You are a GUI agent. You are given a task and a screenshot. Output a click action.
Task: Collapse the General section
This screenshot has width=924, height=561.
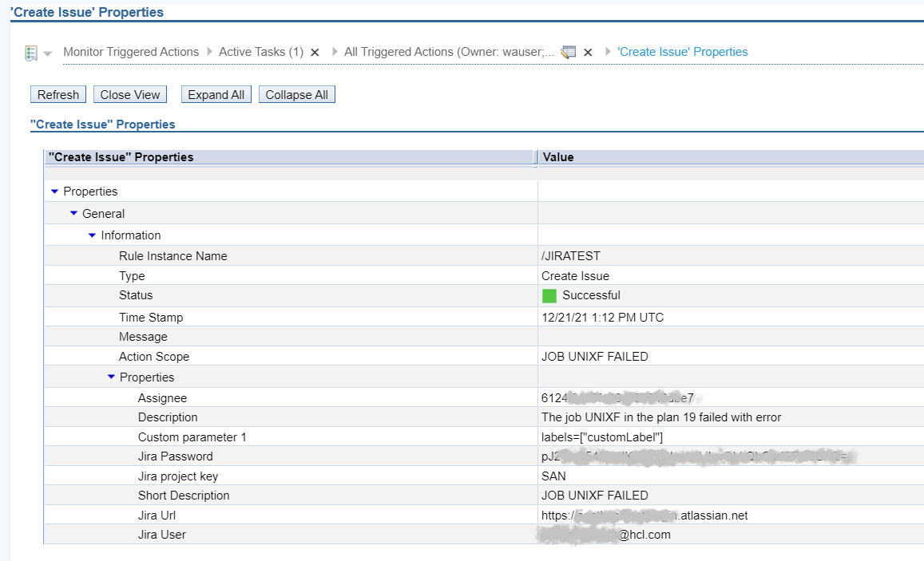[73, 214]
